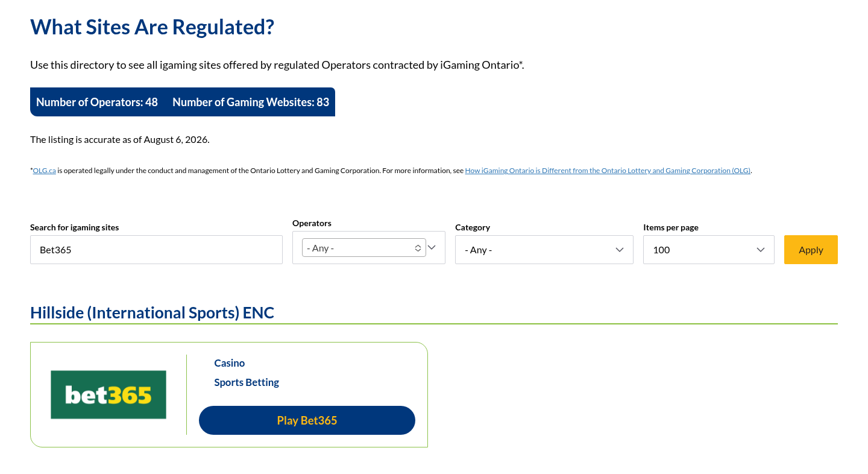Click the Number of Operators: 48 badge
Viewport: 868px width, 474px height.
(x=97, y=102)
